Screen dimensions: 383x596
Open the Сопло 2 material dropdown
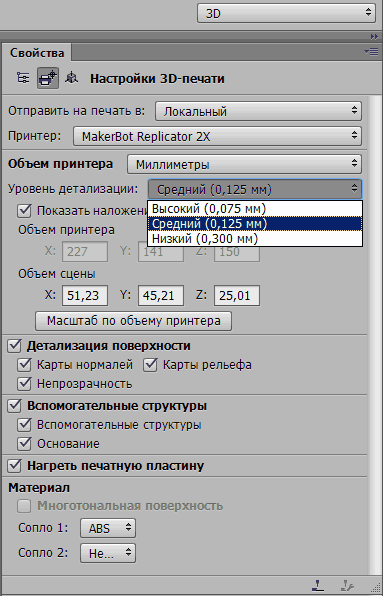(108, 553)
